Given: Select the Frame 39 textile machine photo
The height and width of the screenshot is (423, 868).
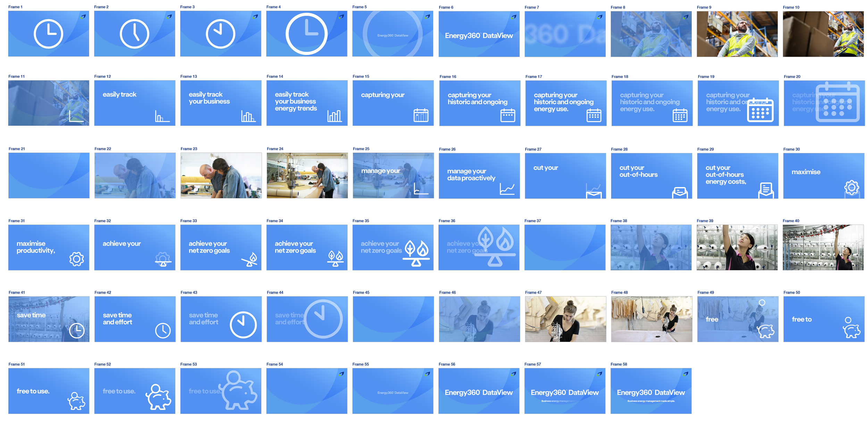Looking at the screenshot, I should click(x=737, y=247).
